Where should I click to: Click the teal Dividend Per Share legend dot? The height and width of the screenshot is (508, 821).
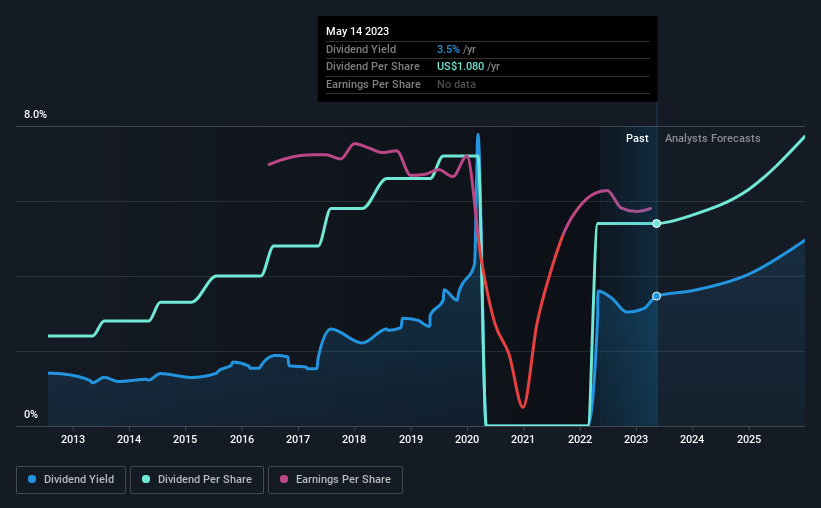coord(146,479)
